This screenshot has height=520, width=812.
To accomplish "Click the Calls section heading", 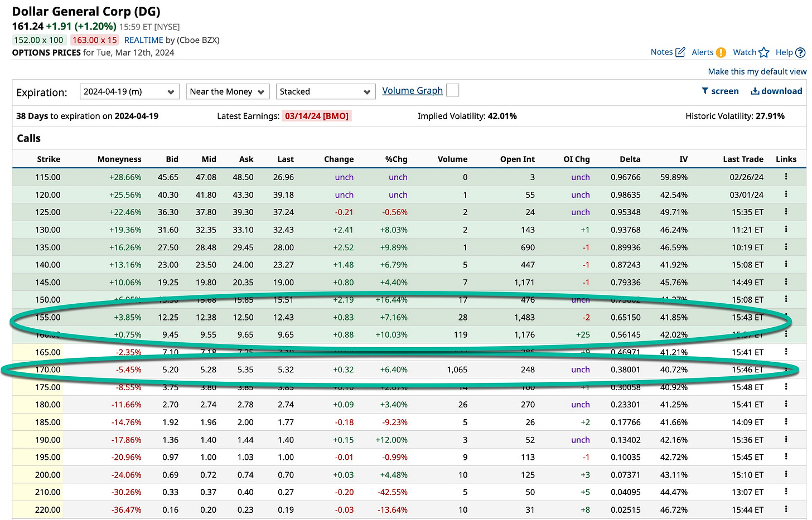I will pyautogui.click(x=28, y=138).
